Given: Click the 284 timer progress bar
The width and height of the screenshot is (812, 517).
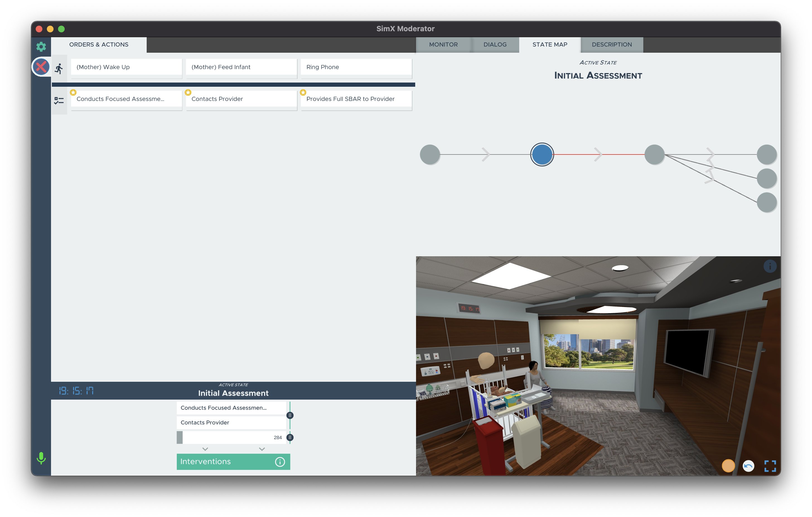Looking at the screenshot, I should (231, 438).
